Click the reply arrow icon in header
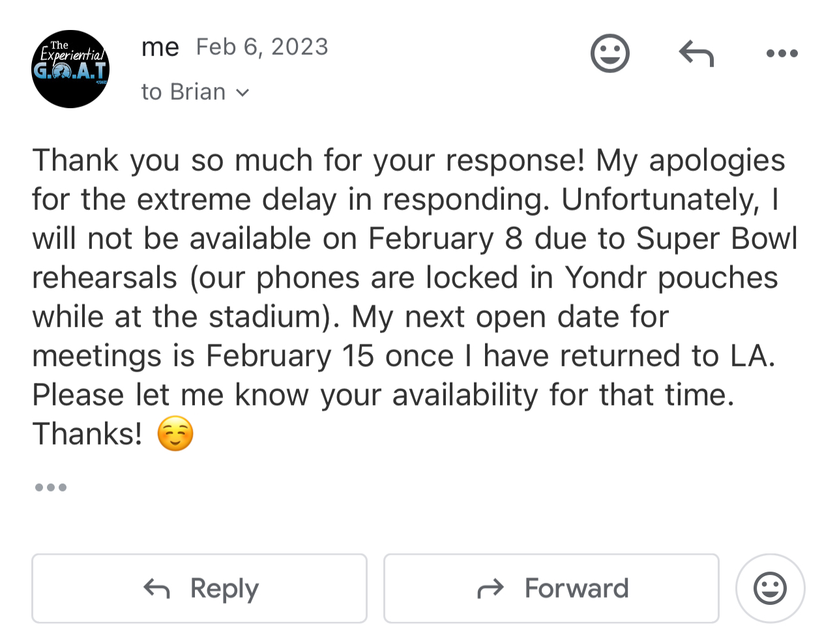837x644 pixels. (696, 53)
